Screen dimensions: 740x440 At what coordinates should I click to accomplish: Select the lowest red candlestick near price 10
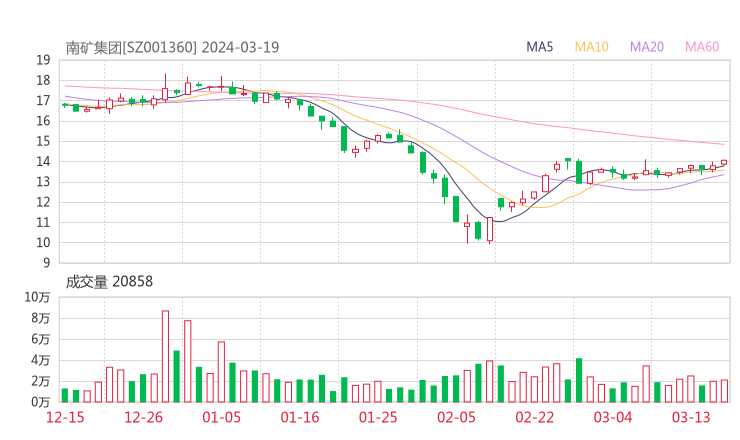tap(490, 230)
